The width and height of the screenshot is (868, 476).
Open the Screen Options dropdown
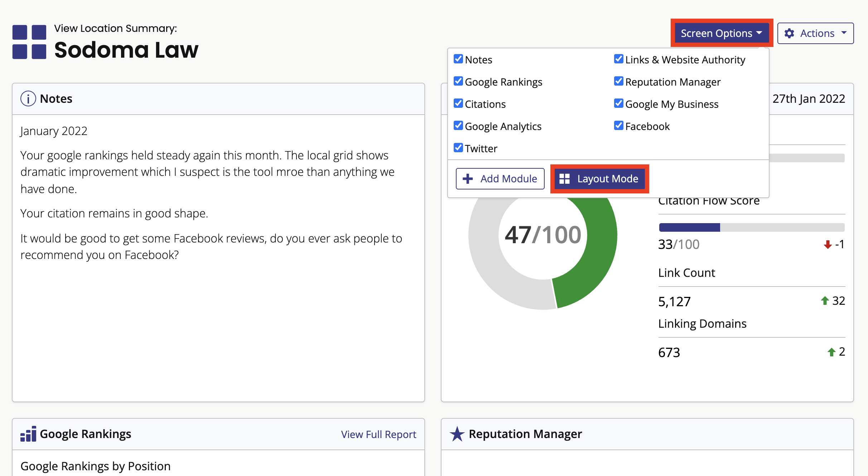click(722, 33)
